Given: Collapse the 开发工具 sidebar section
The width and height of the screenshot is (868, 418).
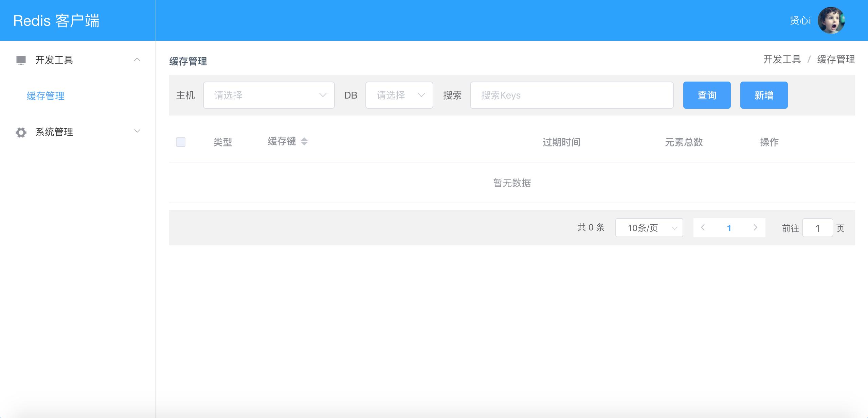Looking at the screenshot, I should [138, 60].
